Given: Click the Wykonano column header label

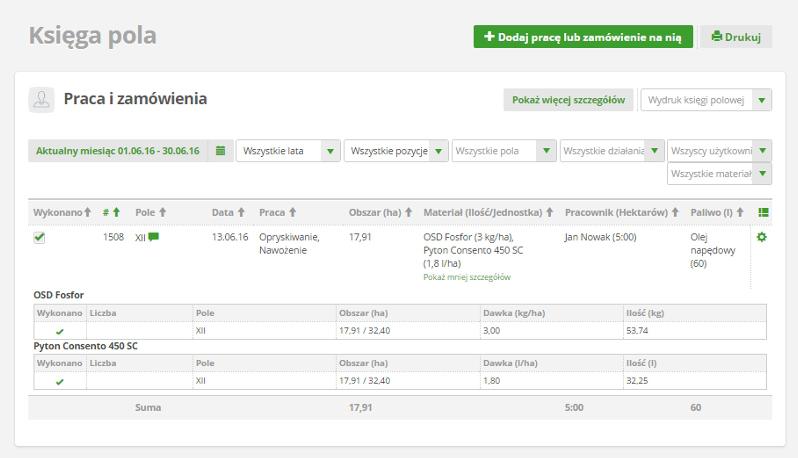Looking at the screenshot, I should (x=58, y=212).
